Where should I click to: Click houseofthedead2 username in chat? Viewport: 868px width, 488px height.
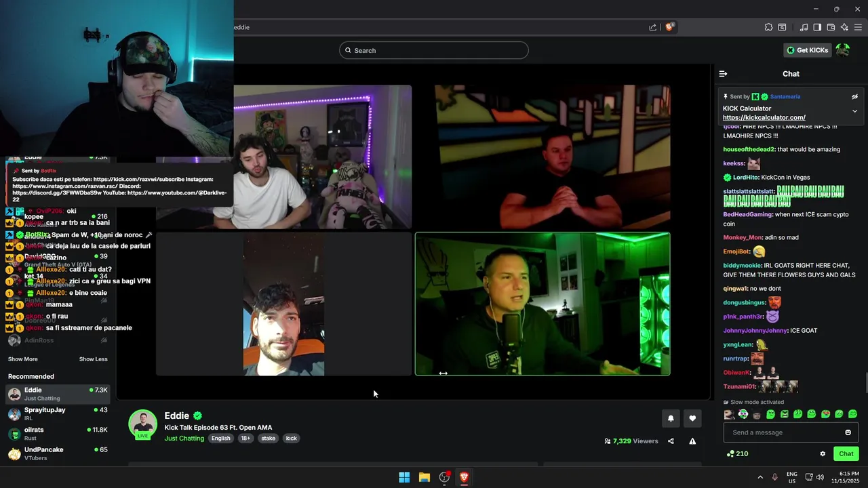tap(749, 149)
